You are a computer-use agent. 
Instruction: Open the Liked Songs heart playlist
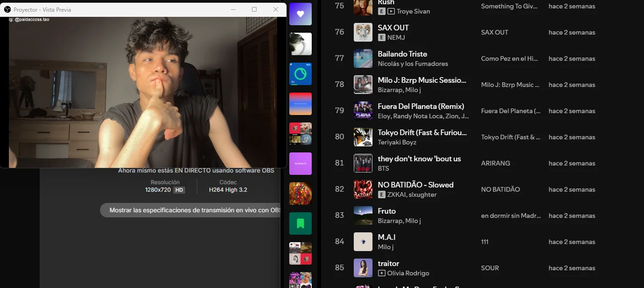point(301,14)
